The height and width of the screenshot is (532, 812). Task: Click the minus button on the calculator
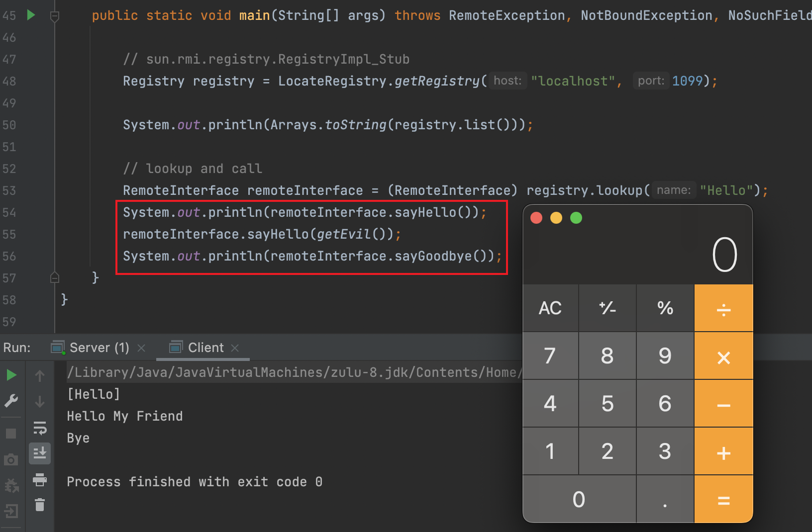pos(723,404)
